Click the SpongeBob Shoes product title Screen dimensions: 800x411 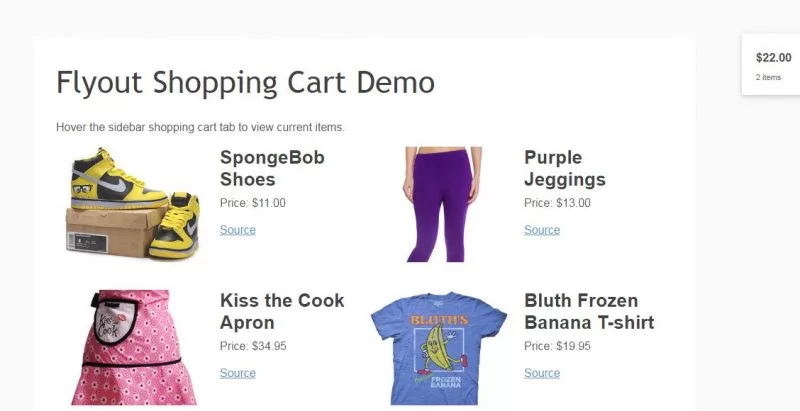tap(272, 169)
